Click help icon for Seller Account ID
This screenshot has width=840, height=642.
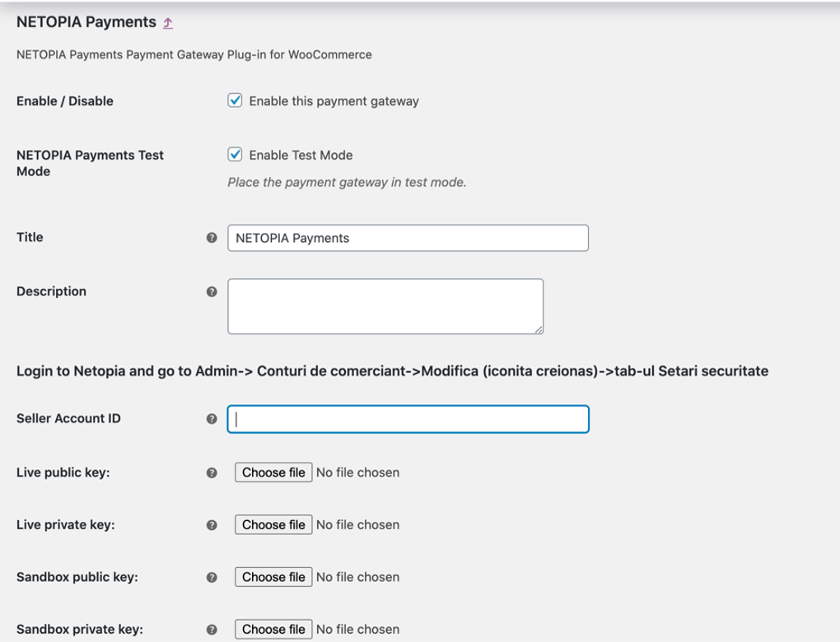(x=212, y=419)
